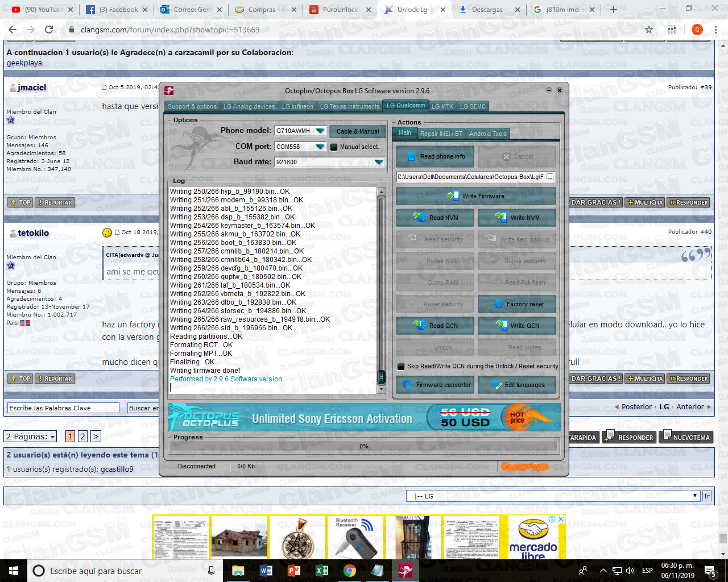Click the NUEVOTEMA button
This screenshot has width=728, height=582.
pos(686,437)
